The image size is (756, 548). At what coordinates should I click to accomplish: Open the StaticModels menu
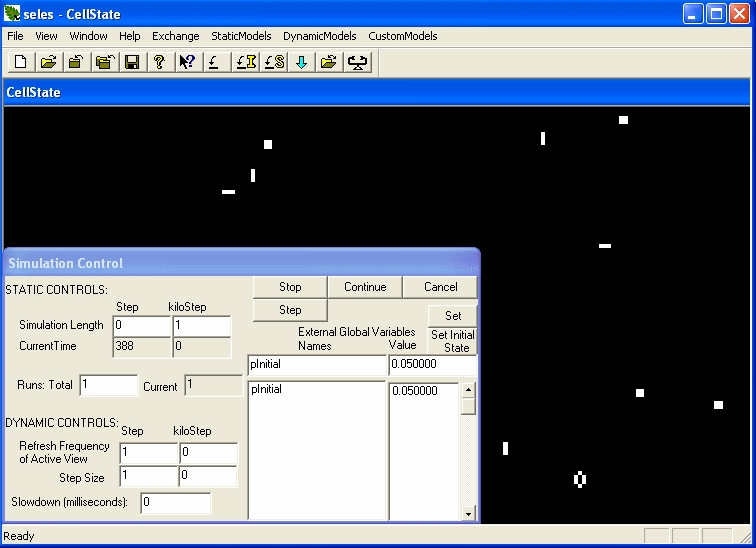click(241, 36)
